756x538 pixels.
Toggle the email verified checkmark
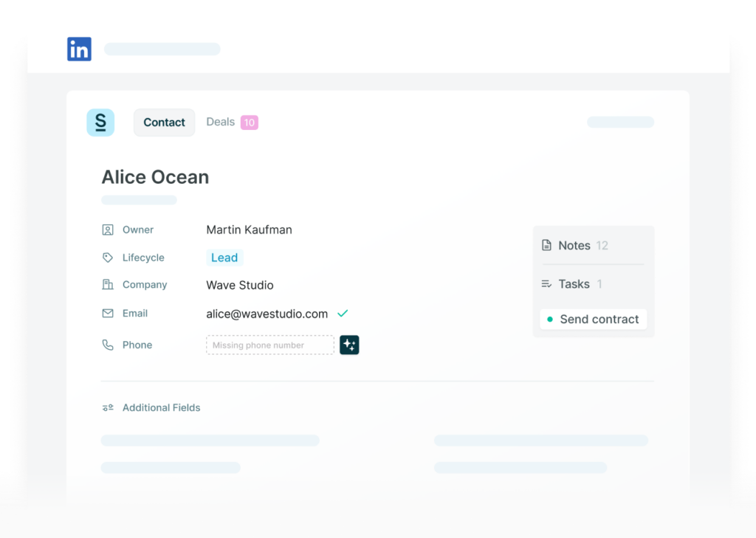pos(343,313)
